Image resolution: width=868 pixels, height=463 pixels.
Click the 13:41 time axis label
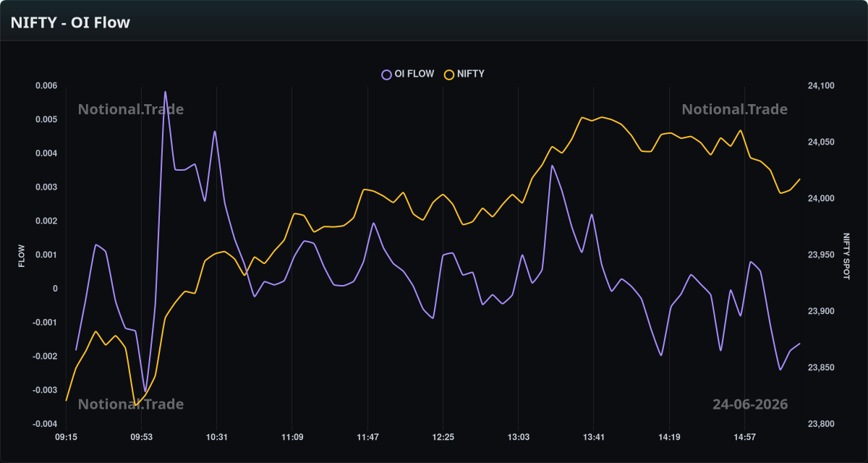(593, 437)
